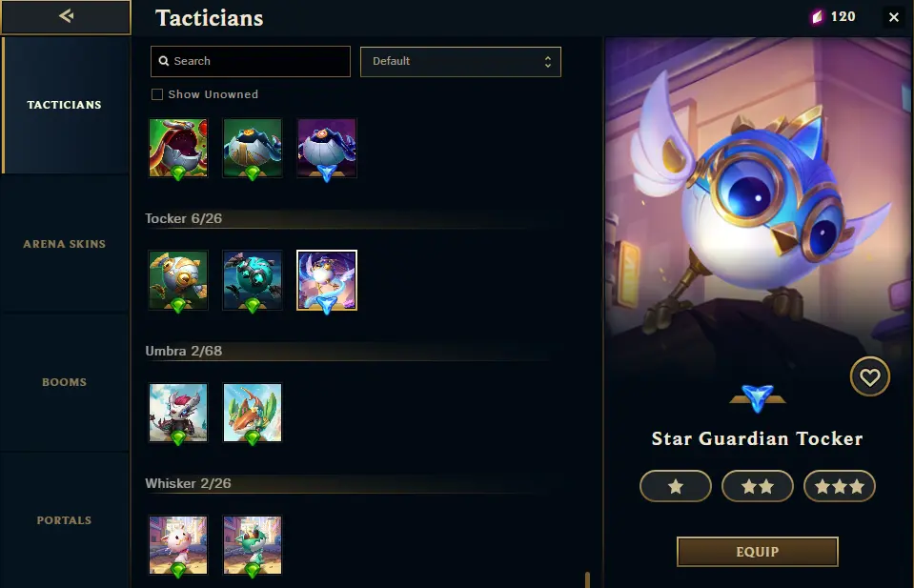914x588 pixels.
Task: Choose the teal dark Tocker thumbnail
Action: 253,280
